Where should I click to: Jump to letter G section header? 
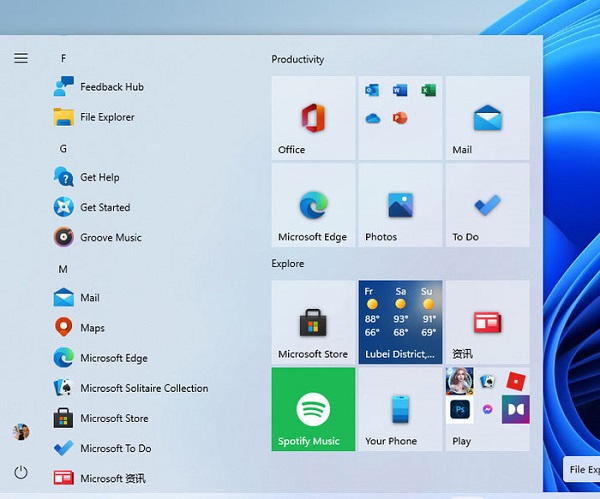coord(64,148)
